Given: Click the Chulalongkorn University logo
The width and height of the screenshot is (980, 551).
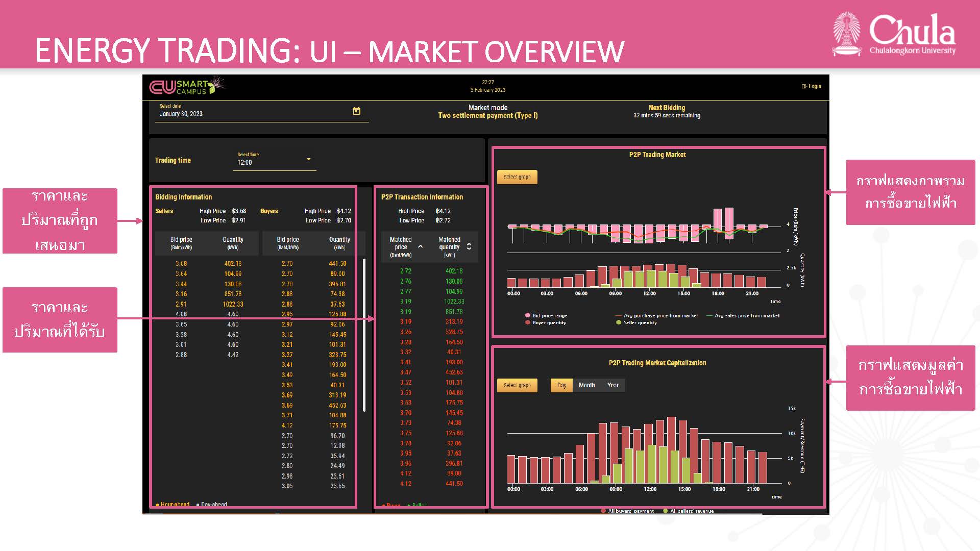Looking at the screenshot, I should tap(894, 34).
